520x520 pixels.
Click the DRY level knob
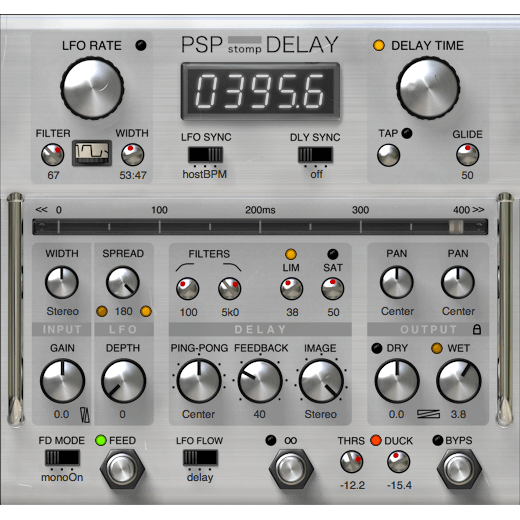[x=397, y=381]
